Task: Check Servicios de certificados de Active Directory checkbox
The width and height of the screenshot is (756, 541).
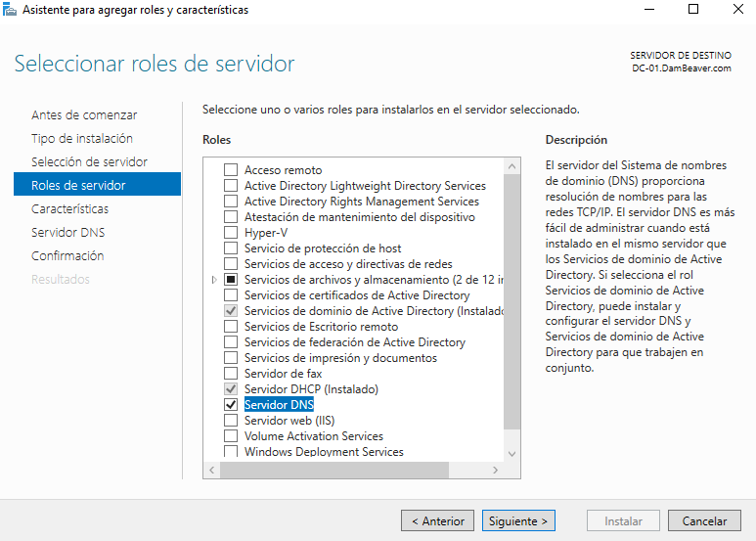Action: [x=231, y=295]
